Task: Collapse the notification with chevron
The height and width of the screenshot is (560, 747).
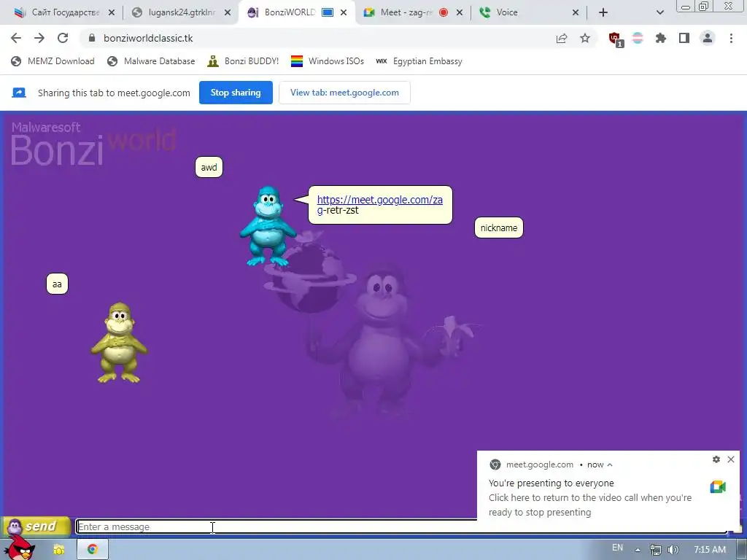Action: pos(610,464)
